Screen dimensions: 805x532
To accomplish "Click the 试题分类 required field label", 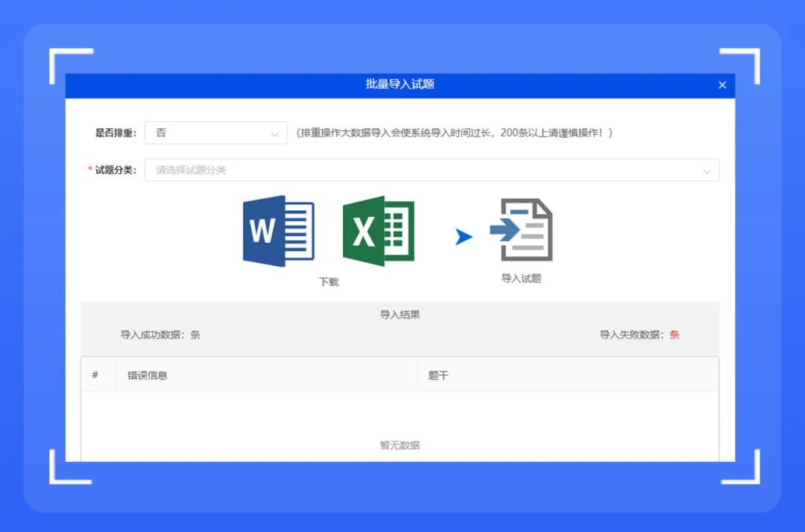I will [x=113, y=170].
